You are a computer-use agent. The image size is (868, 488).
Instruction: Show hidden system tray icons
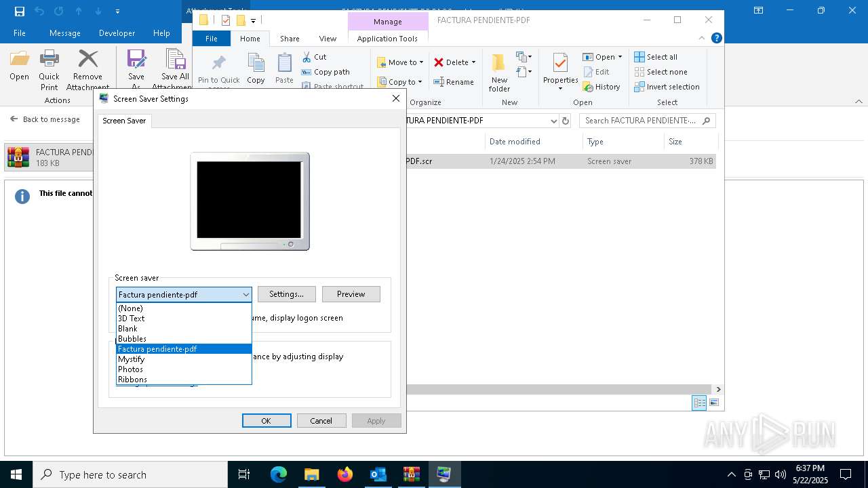point(731,474)
